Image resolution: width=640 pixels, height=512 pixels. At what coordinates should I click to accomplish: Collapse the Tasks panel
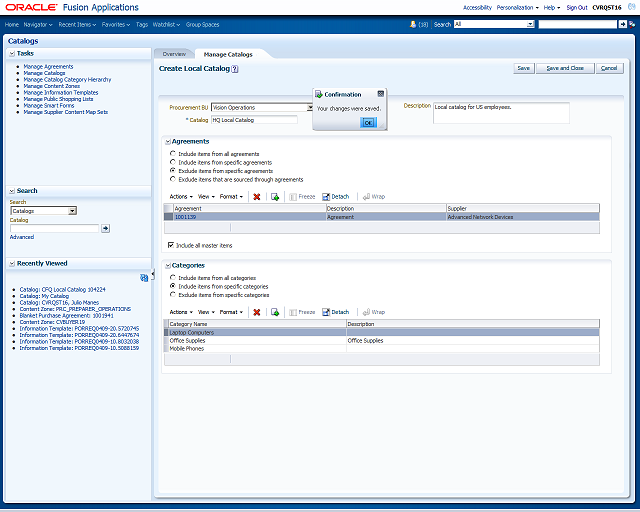[12, 53]
